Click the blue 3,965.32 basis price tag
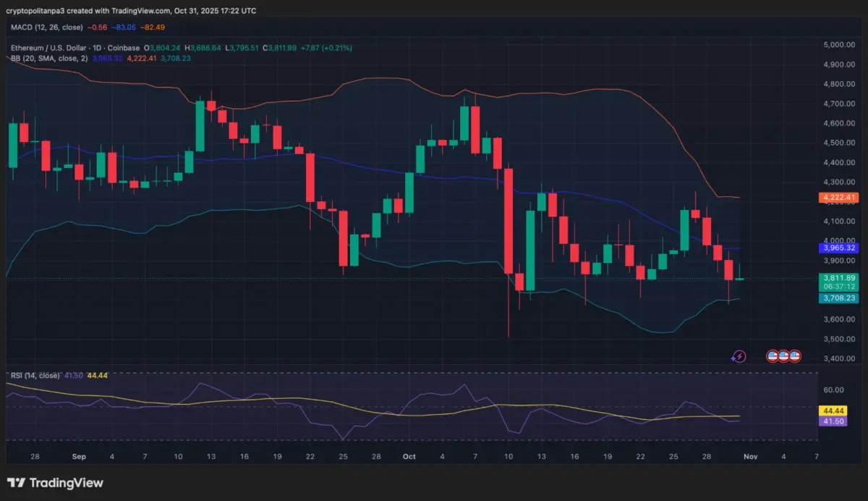 click(x=838, y=248)
